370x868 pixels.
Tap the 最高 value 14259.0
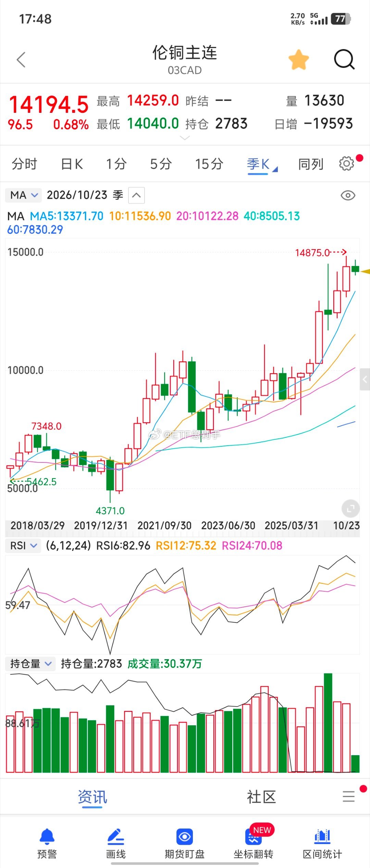(153, 101)
